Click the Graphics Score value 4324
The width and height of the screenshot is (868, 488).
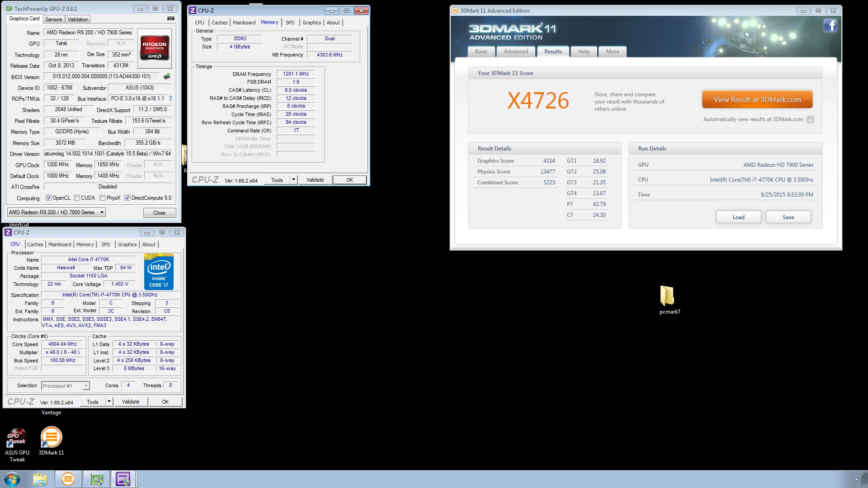[x=549, y=161]
